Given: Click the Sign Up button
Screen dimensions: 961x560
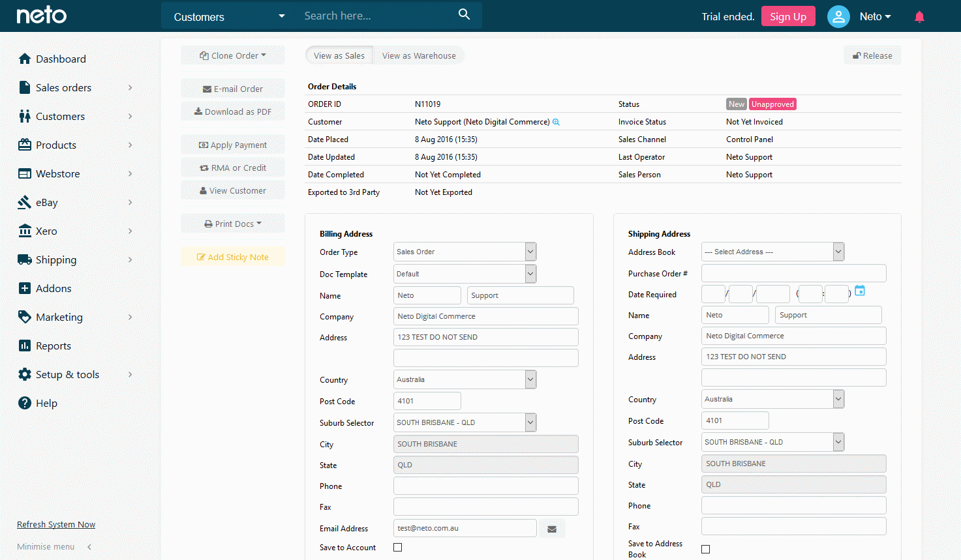Looking at the screenshot, I should tap(788, 16).
